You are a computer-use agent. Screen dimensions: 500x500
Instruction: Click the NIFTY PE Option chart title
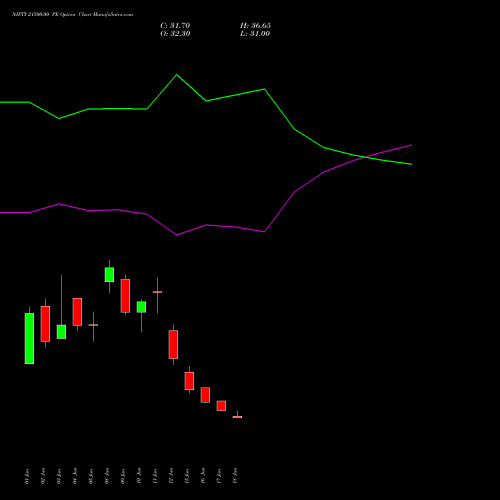[72, 14]
